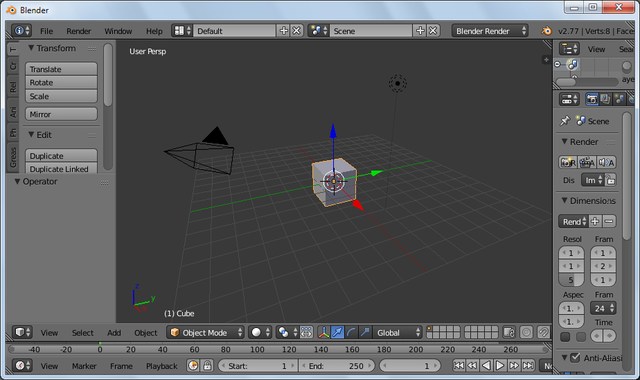Add a new screen layout
Screen dimensions: 640x380
coord(283,31)
